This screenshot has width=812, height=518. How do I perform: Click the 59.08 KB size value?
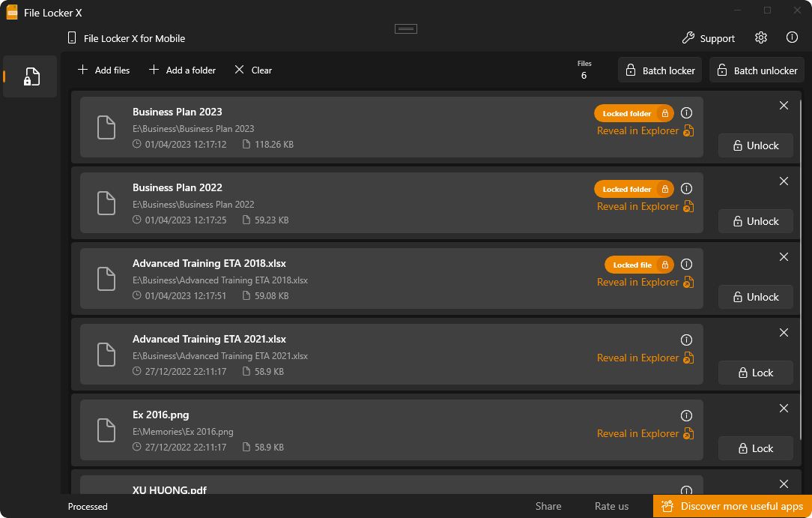pos(271,296)
